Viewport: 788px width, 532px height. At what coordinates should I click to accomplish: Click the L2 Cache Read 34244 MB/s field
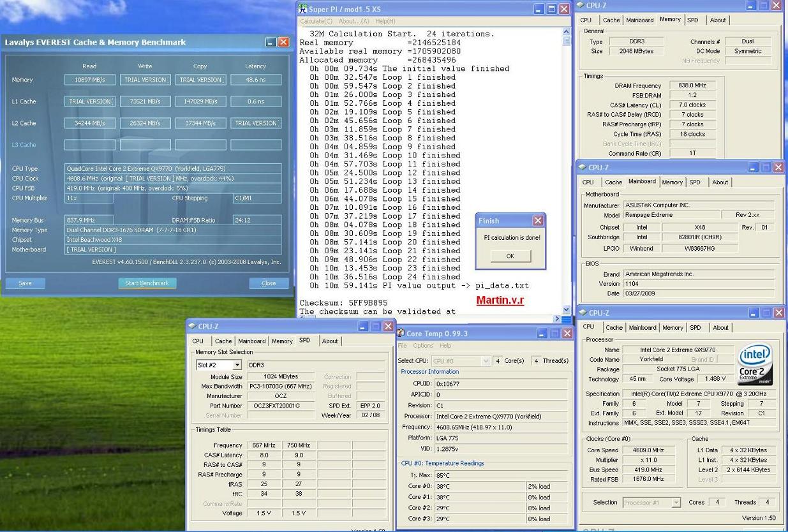(90, 123)
